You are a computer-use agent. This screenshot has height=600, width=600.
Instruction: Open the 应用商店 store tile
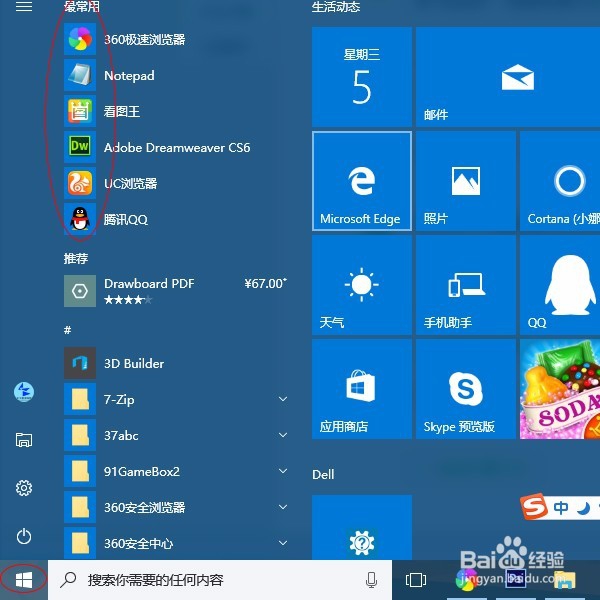[x=362, y=389]
